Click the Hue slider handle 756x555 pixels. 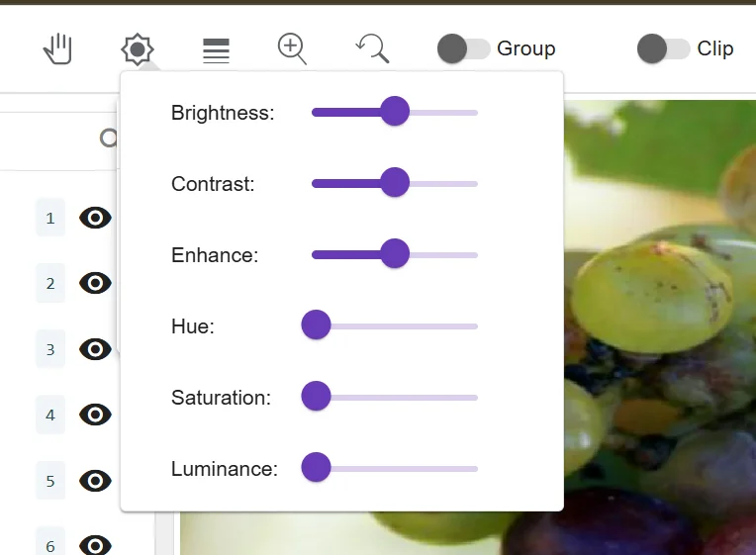[316, 324]
